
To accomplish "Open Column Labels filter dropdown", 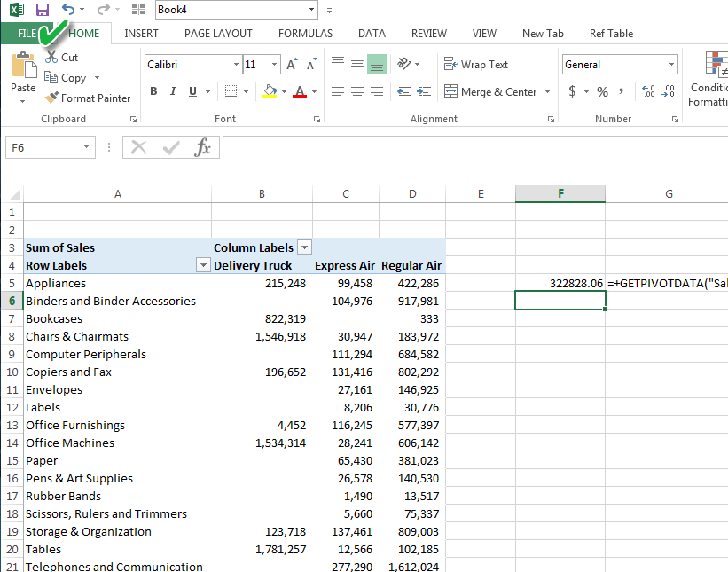I will coord(304,247).
